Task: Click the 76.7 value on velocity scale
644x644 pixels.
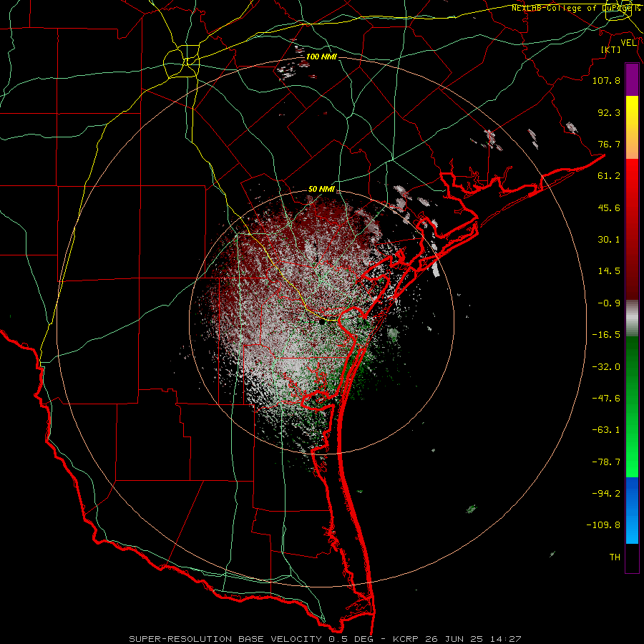Action: 609,144
